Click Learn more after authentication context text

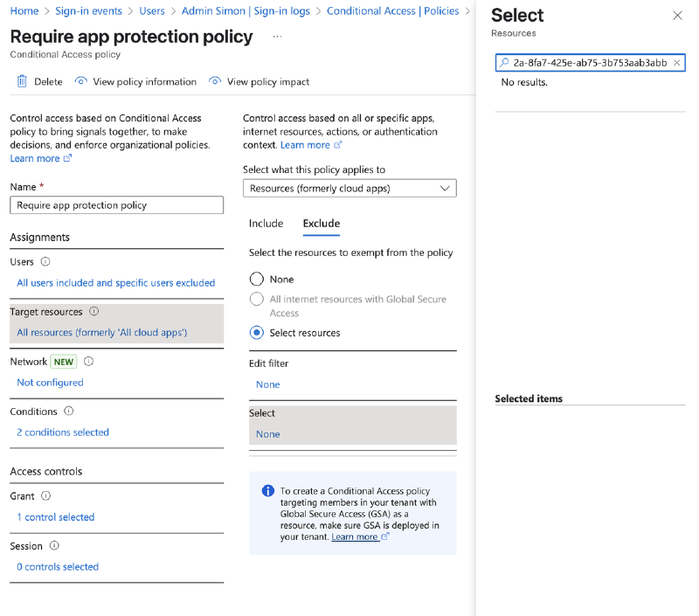[305, 145]
